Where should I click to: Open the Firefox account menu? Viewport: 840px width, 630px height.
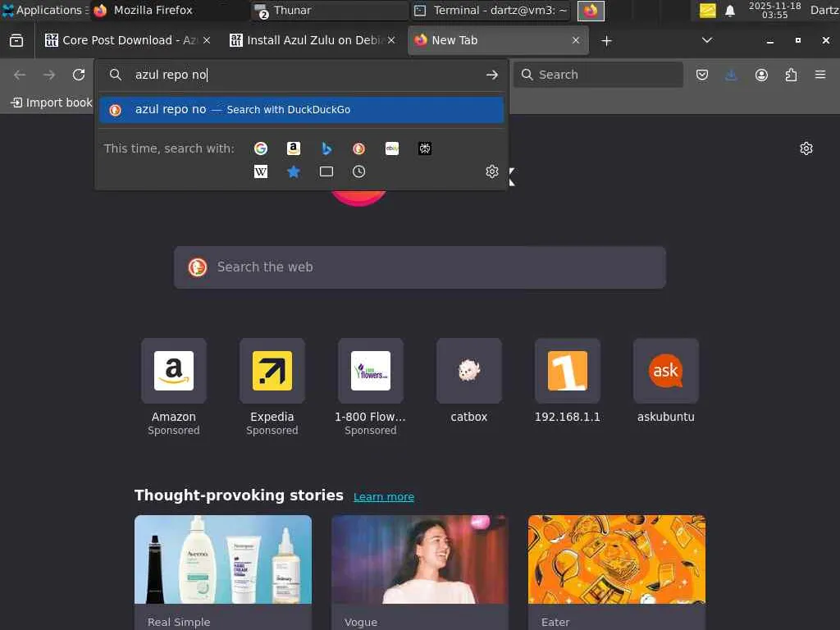click(x=761, y=75)
